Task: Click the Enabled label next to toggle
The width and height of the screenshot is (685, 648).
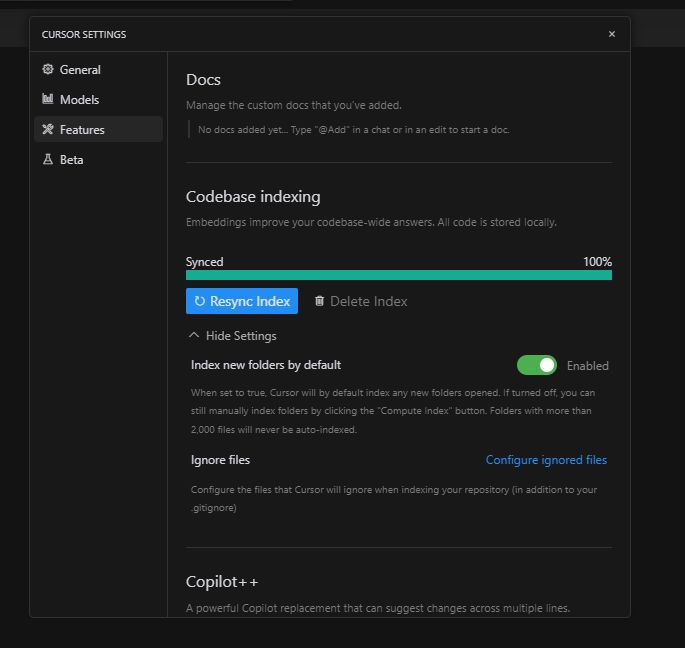Action: (588, 366)
